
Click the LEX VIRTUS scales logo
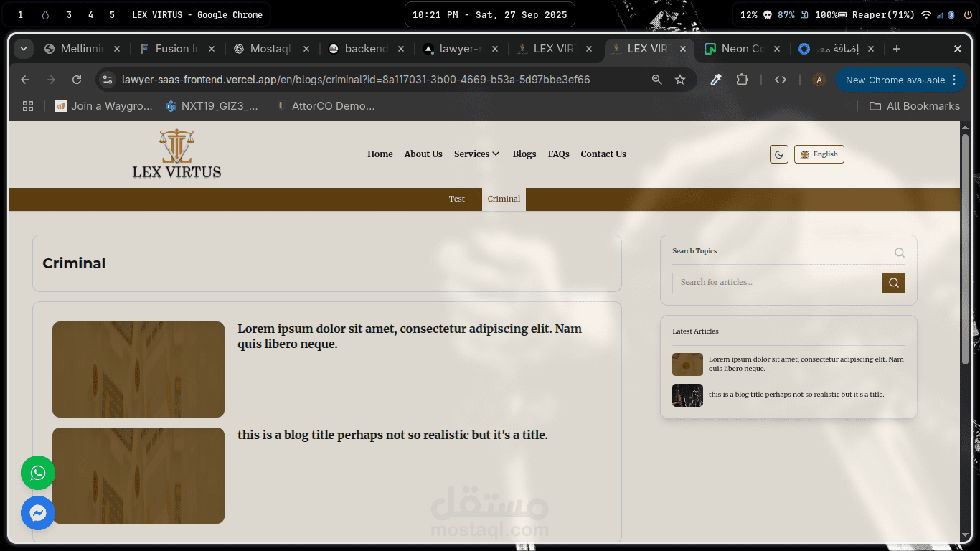point(176,154)
